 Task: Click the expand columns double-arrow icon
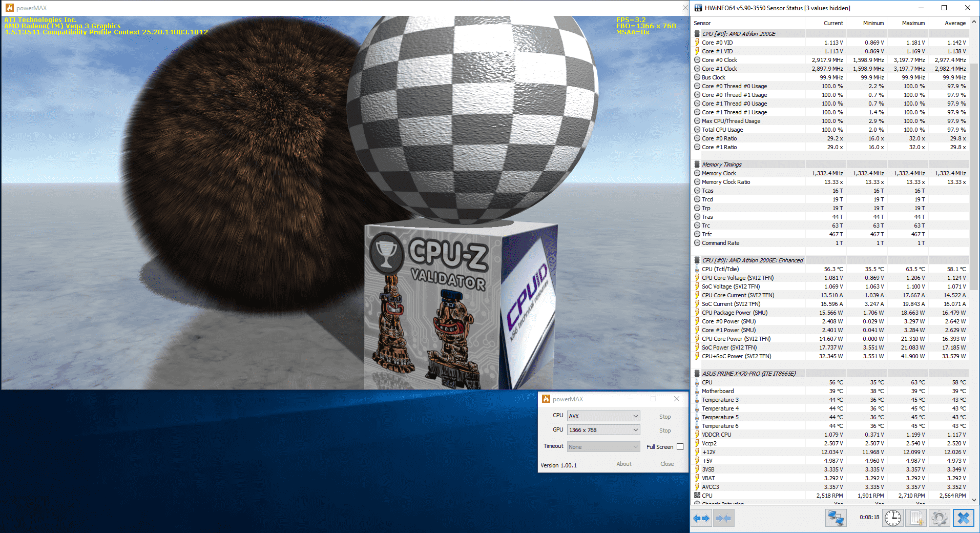(701, 518)
